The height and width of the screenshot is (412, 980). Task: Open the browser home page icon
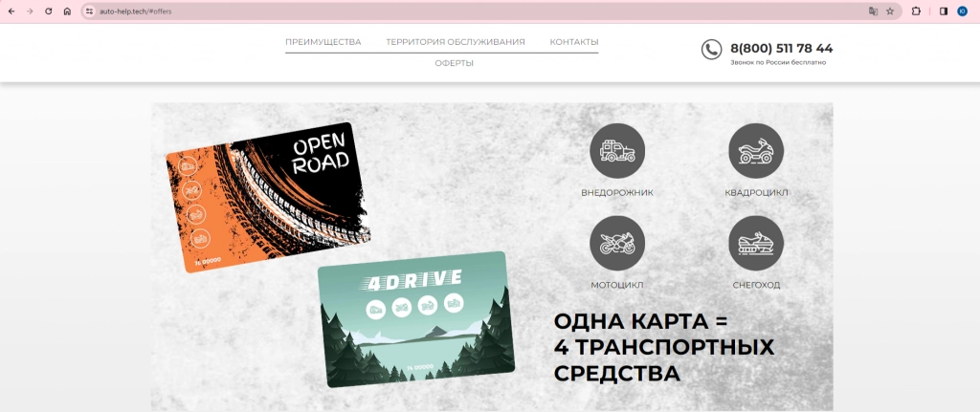67,11
